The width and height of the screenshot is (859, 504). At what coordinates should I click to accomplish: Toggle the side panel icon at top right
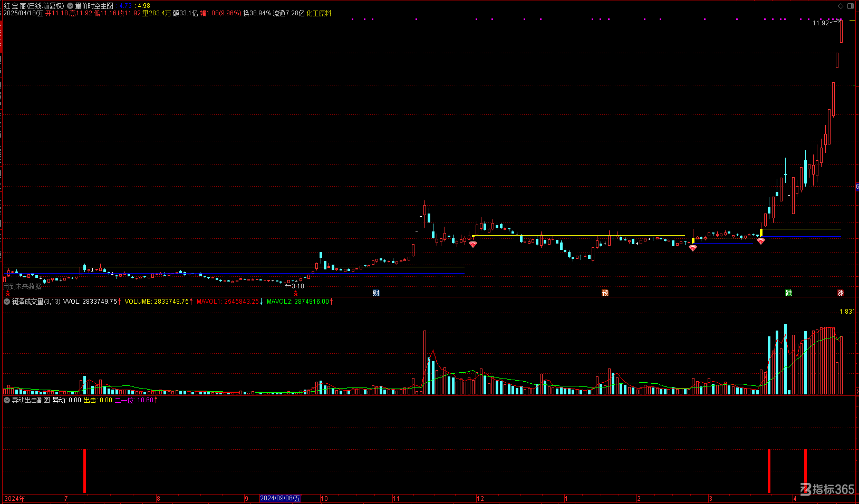[x=850, y=6]
